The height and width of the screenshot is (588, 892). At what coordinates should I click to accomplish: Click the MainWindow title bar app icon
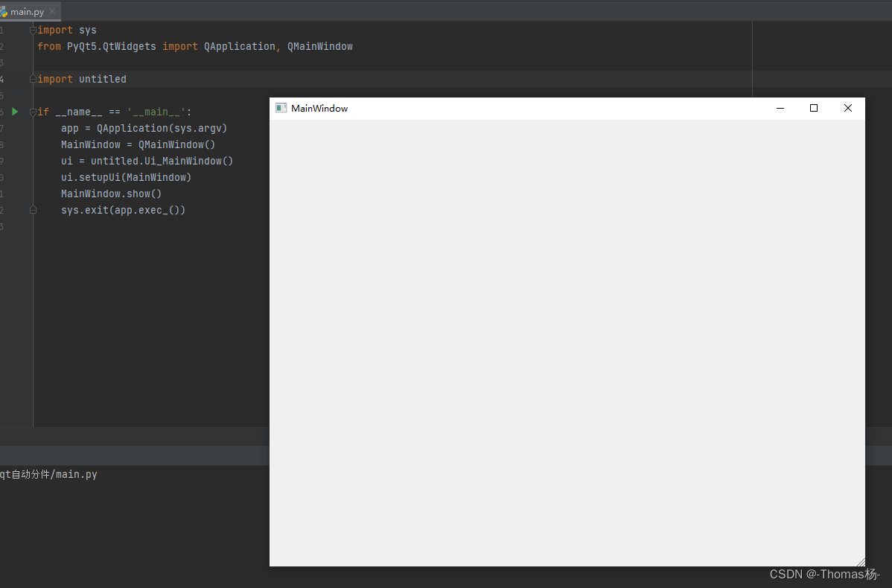click(x=281, y=108)
